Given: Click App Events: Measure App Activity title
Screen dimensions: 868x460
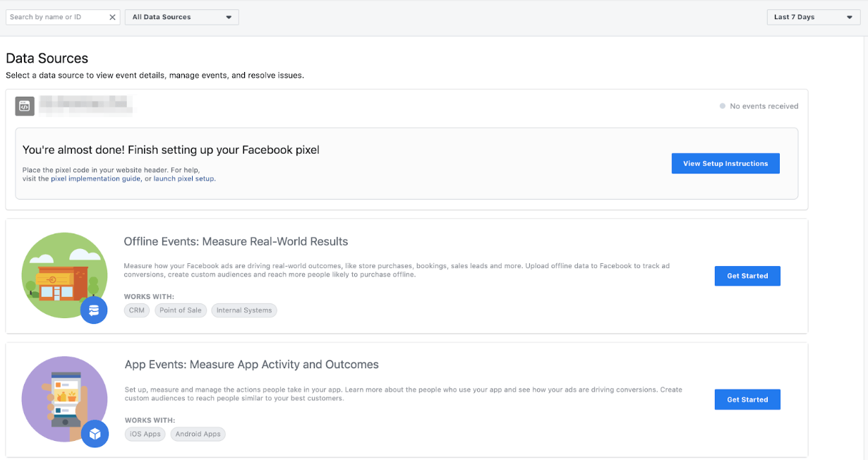Looking at the screenshot, I should 252,365.
